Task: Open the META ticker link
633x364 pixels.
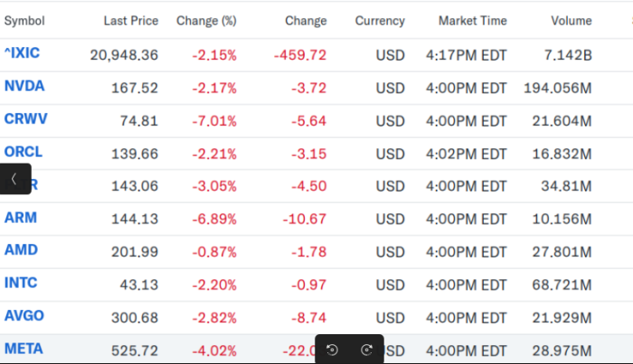Action: pyautogui.click(x=24, y=348)
